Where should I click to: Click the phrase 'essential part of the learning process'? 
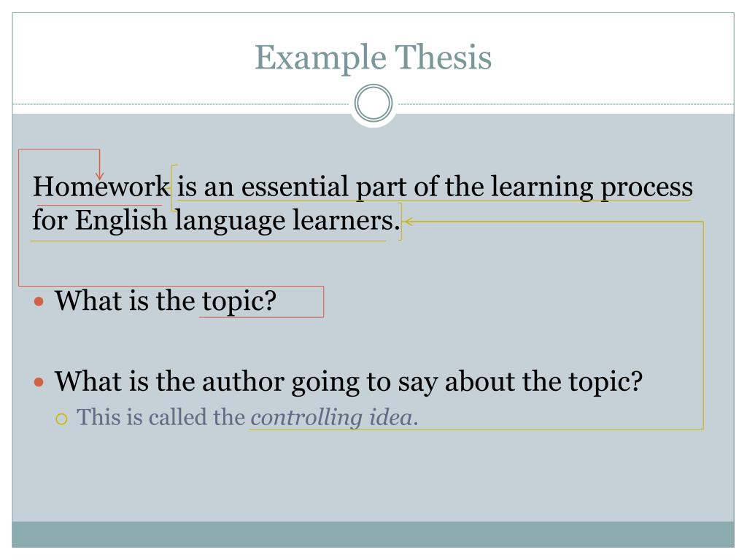coord(468,187)
